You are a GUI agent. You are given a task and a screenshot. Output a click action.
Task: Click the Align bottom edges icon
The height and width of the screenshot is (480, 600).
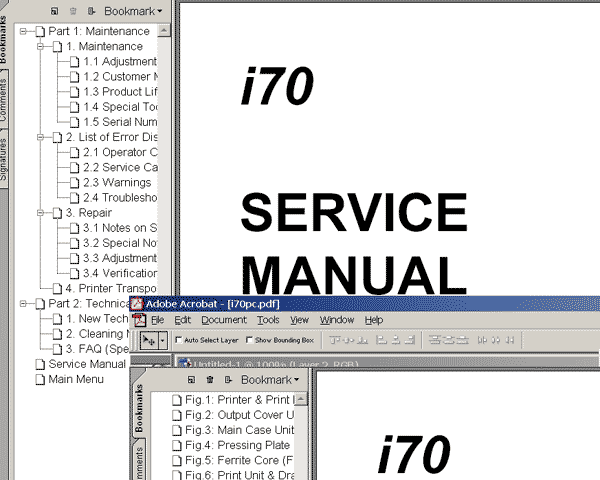click(x=363, y=340)
